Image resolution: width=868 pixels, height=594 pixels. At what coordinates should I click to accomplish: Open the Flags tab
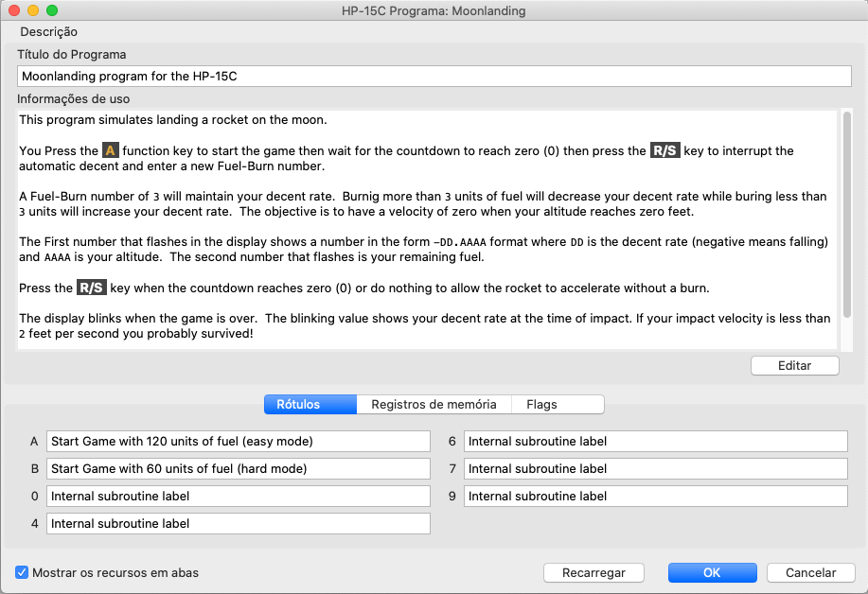click(541, 404)
